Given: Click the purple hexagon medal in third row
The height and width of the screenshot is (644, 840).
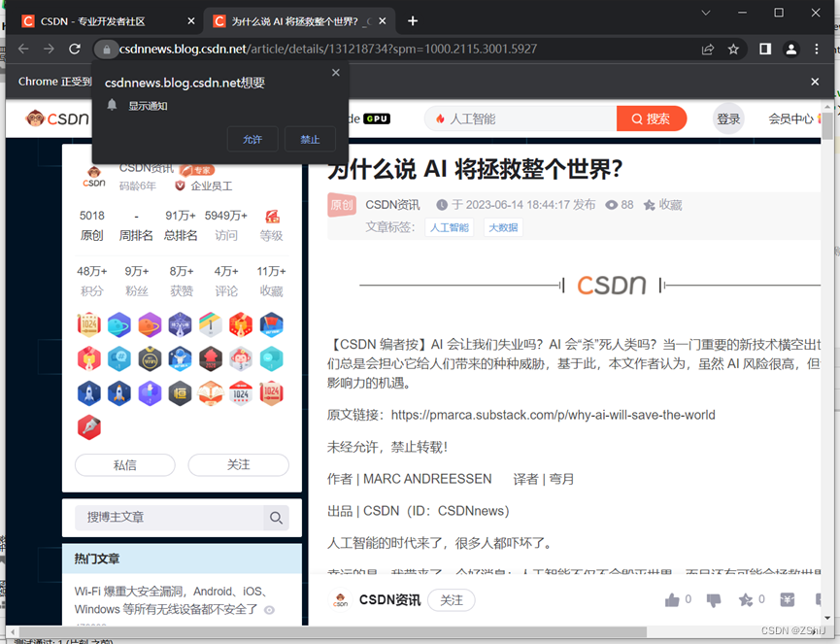Looking at the screenshot, I should [150, 393].
